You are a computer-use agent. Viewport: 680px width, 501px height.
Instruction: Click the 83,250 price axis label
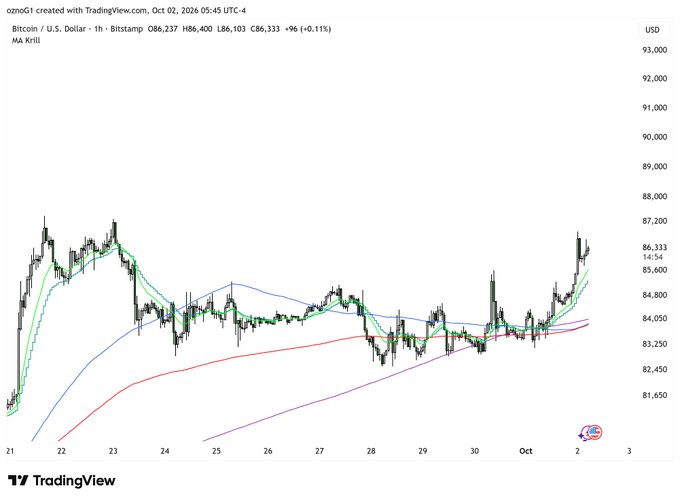tap(654, 344)
